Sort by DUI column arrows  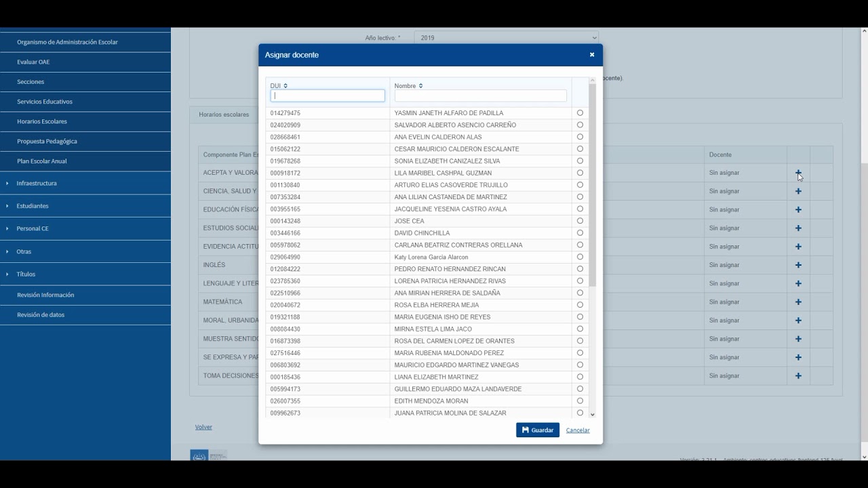tap(285, 85)
